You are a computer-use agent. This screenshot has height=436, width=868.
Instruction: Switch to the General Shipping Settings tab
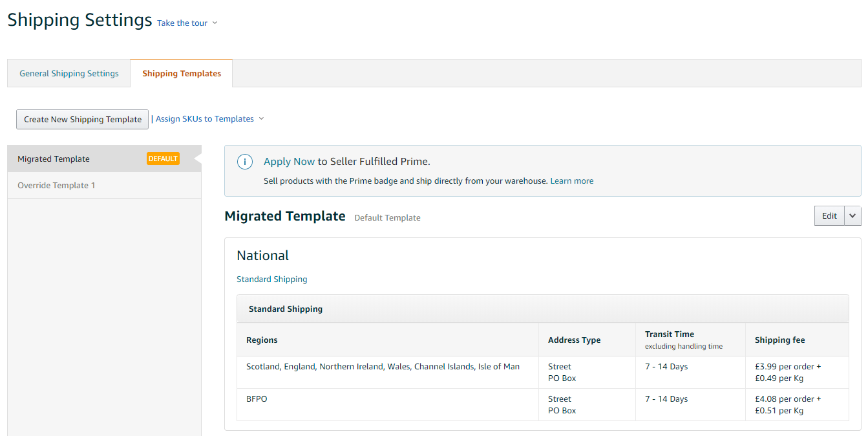pyautogui.click(x=69, y=73)
